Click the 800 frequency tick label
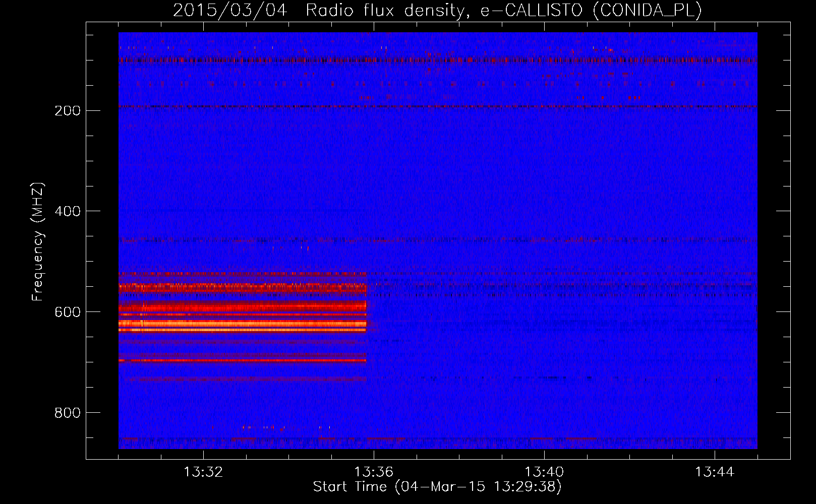 [x=68, y=413]
